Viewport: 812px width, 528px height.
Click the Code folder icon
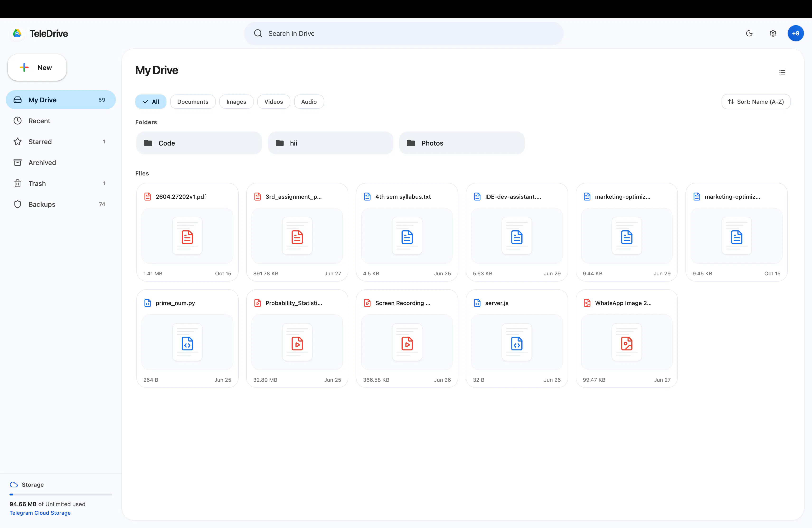(x=148, y=143)
